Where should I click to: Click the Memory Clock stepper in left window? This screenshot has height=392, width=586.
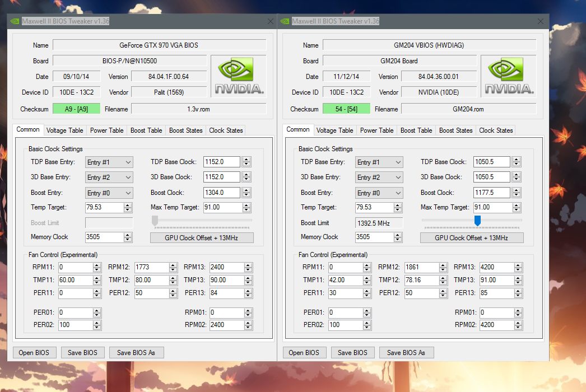pos(128,237)
